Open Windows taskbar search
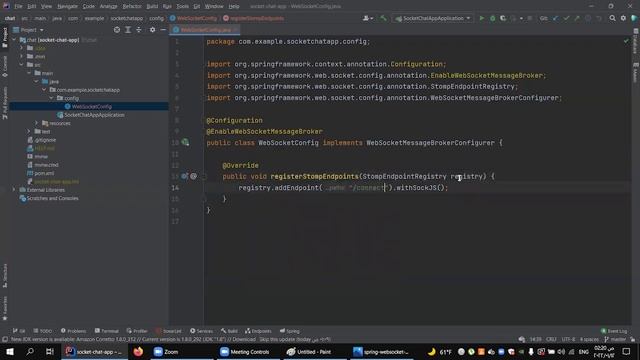The image size is (640, 360). (x=30, y=351)
